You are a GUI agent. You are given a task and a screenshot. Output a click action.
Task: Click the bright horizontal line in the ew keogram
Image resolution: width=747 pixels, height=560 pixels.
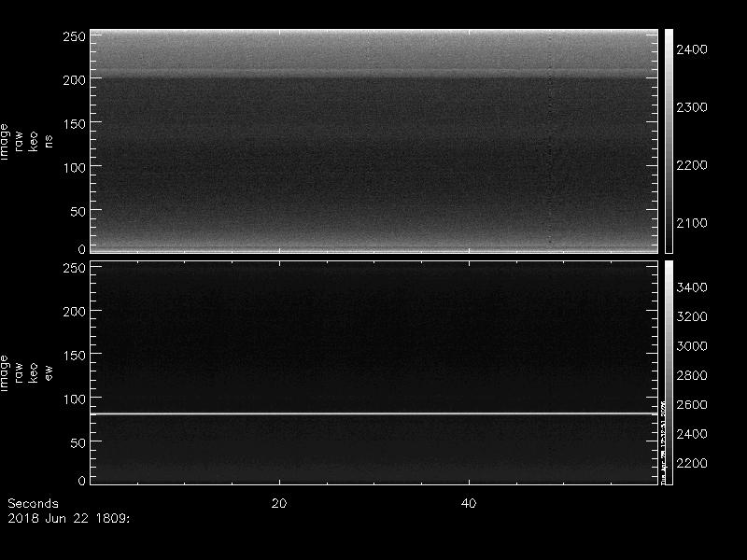[x=374, y=413]
